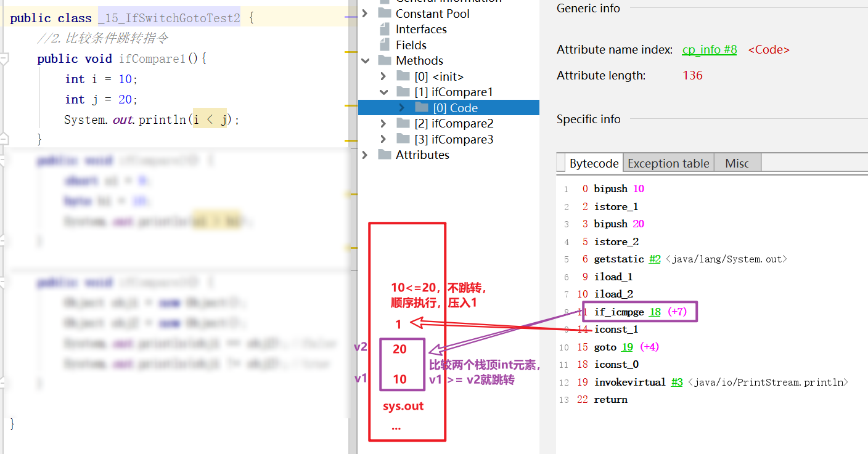Click the Attributes folder icon
Viewport: 868px width, 454px height.
click(385, 155)
